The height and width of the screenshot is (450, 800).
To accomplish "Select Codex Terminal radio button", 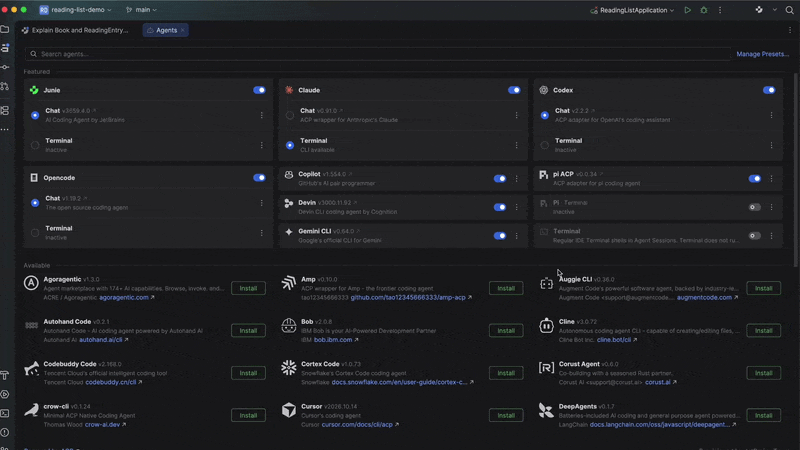I will [x=544, y=145].
